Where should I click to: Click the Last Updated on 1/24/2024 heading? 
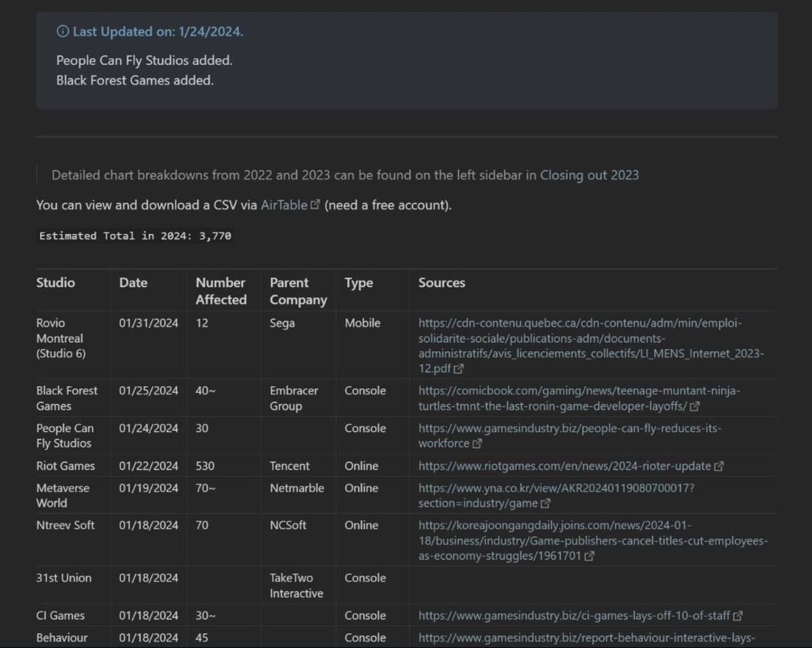point(158,32)
